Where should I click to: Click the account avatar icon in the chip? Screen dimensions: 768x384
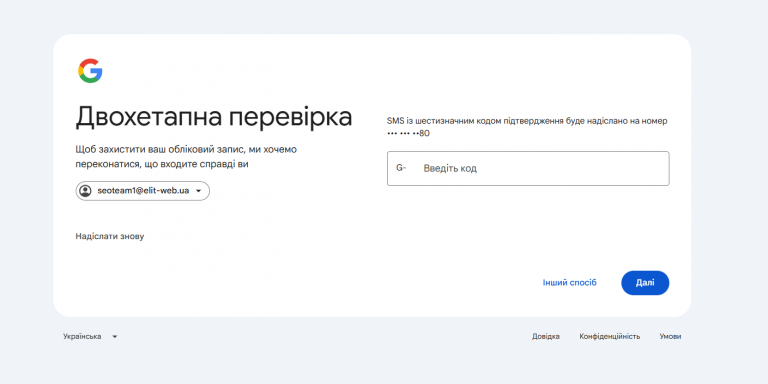[x=86, y=191]
